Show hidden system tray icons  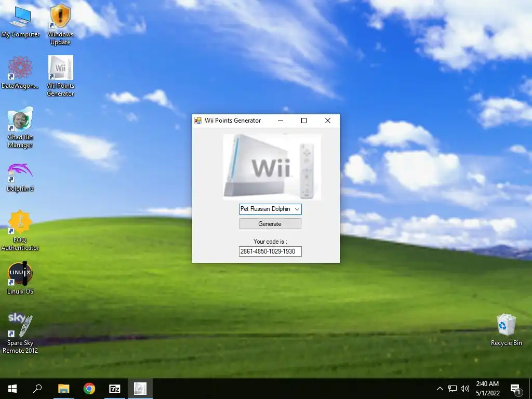click(440, 389)
